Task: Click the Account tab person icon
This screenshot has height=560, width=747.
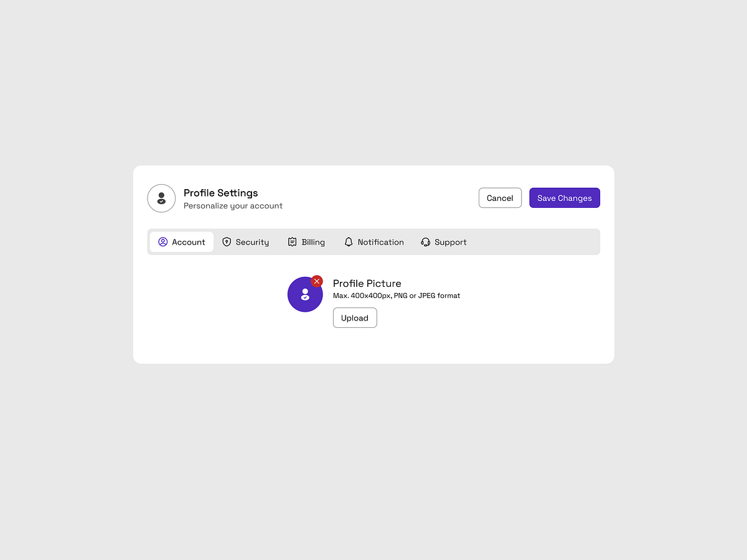Action: 163,242
